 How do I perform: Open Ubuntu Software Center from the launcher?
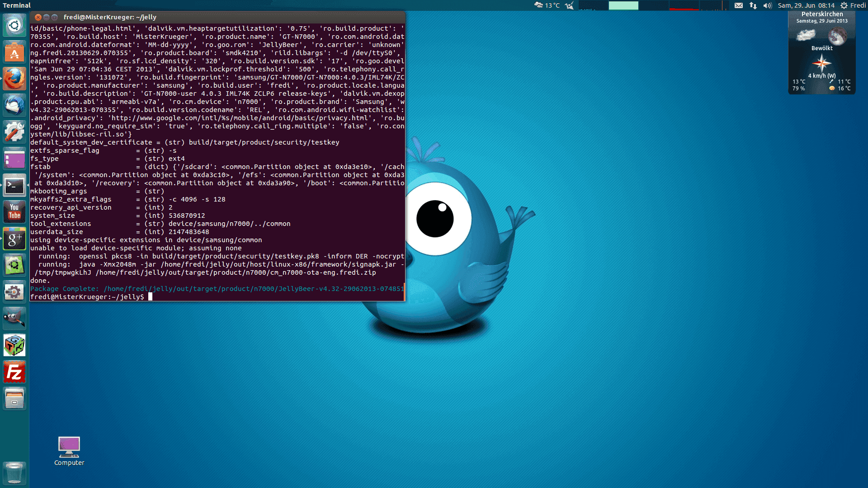point(14,52)
